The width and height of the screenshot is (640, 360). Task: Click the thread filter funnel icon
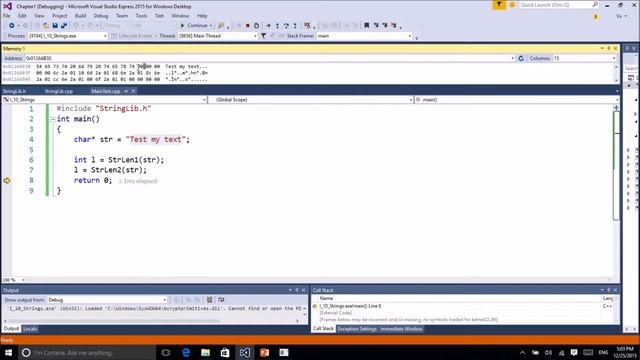(x=264, y=36)
